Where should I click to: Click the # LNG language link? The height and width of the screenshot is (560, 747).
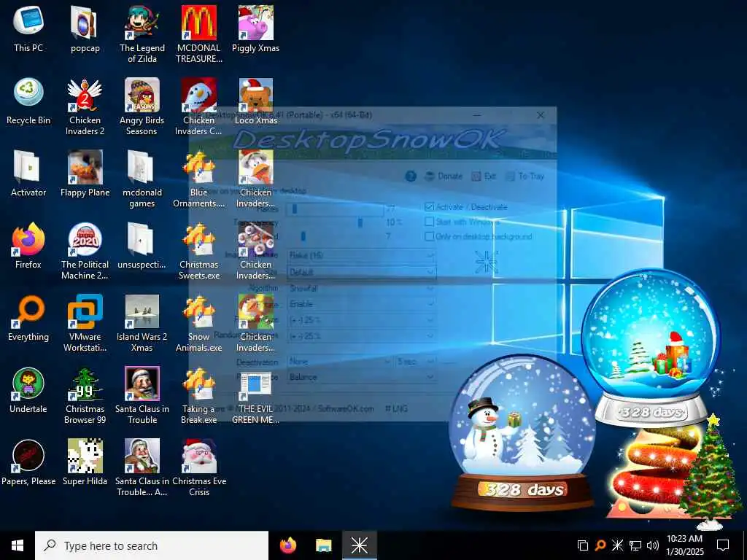[x=396, y=408]
